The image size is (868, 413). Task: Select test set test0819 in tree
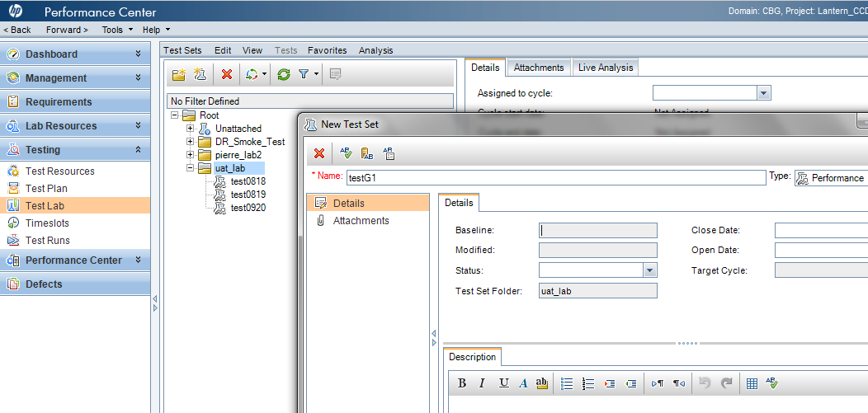point(248,195)
